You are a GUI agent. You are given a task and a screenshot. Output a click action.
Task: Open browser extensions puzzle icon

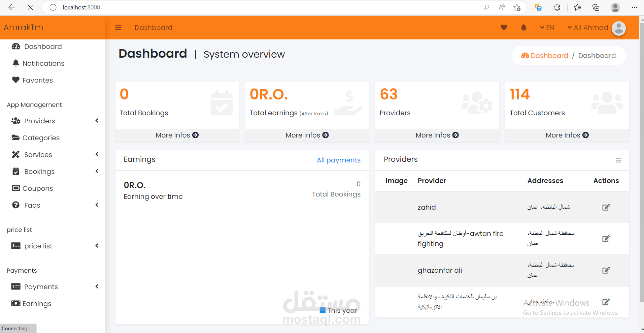click(557, 7)
